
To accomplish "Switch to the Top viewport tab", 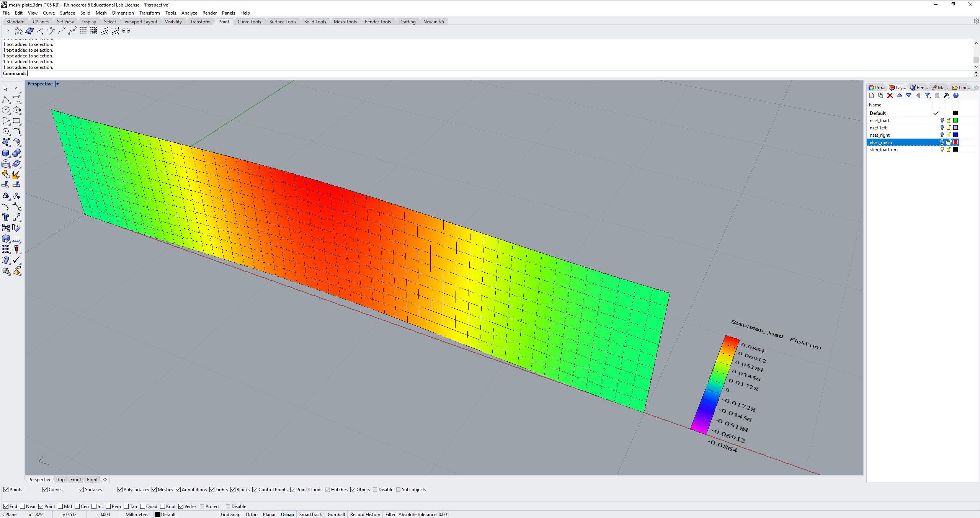I will [x=60, y=479].
